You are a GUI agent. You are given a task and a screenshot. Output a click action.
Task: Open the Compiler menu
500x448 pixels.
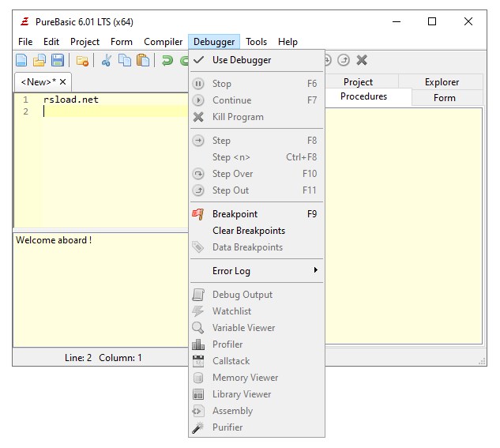click(x=163, y=42)
